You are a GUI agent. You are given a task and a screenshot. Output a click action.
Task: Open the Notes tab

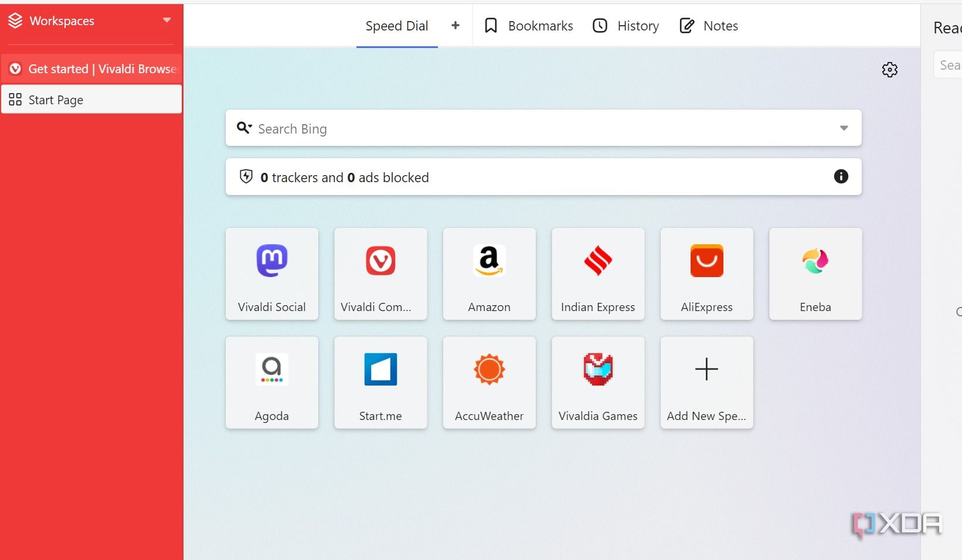(709, 26)
